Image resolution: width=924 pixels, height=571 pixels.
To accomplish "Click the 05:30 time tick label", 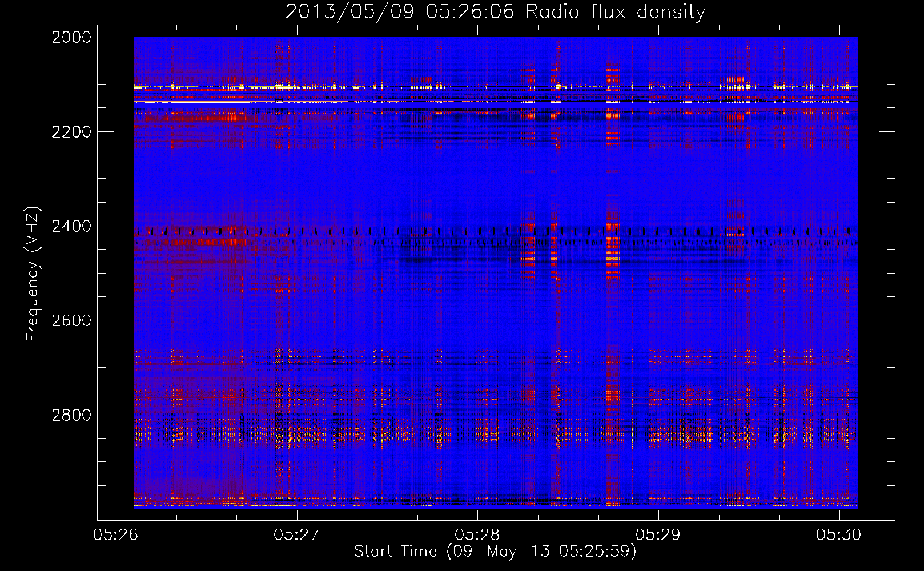I will pyautogui.click(x=839, y=534).
